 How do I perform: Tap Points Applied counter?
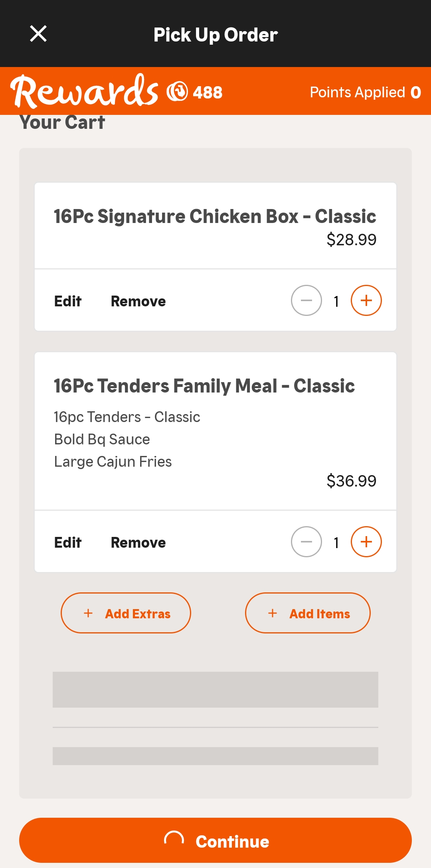tap(365, 93)
